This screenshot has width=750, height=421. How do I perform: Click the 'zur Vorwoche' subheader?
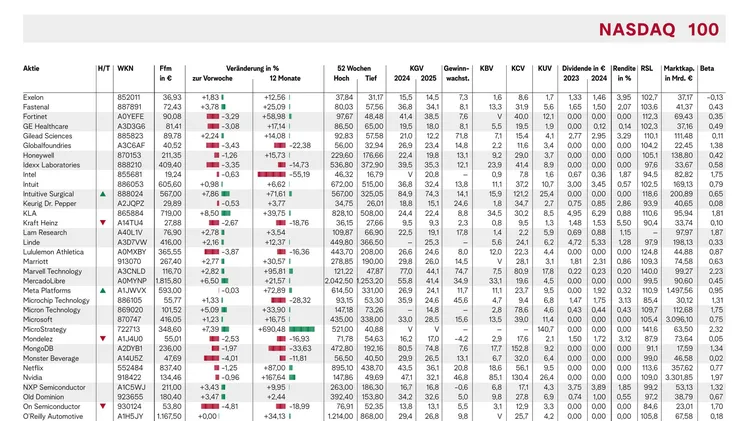tap(212, 78)
